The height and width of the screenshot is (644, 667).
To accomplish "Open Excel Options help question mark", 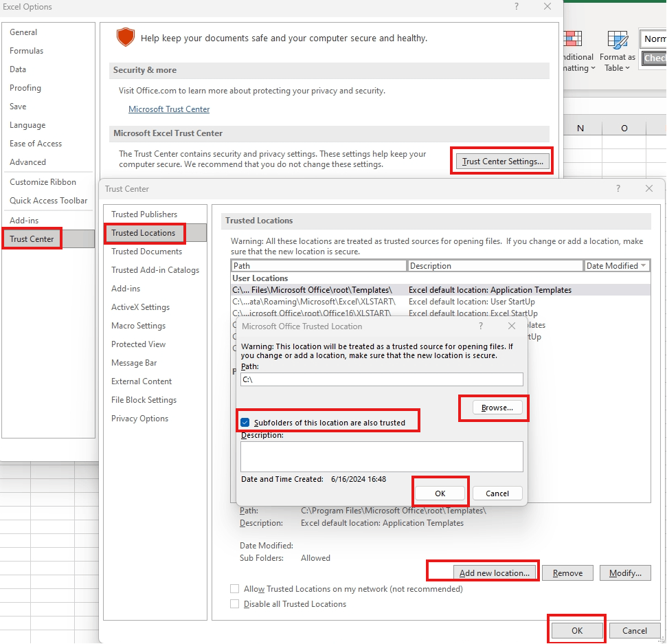I will (x=517, y=6).
